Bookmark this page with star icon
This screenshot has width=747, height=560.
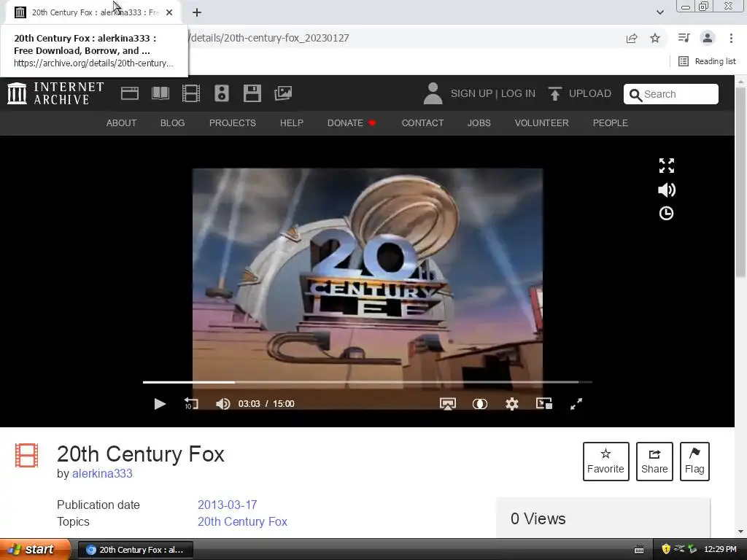coord(655,38)
